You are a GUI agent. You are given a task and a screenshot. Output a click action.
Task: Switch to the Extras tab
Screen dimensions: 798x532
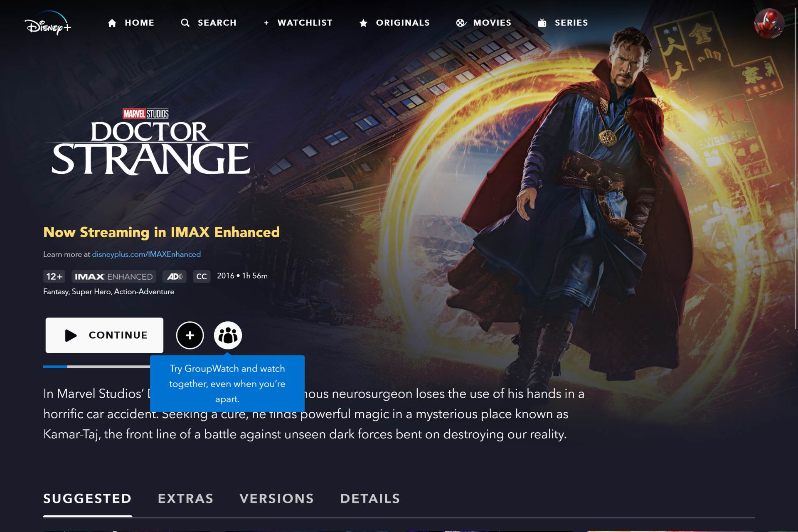(185, 498)
